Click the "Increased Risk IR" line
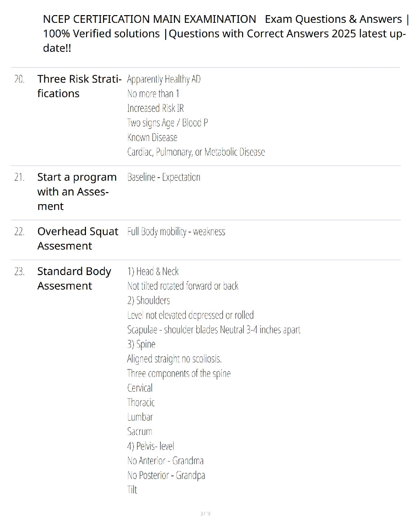 tap(155, 108)
